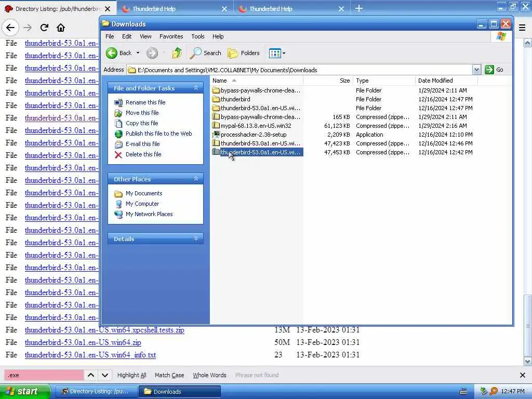Open the View menu
This screenshot has width=532, height=399.
point(145,36)
